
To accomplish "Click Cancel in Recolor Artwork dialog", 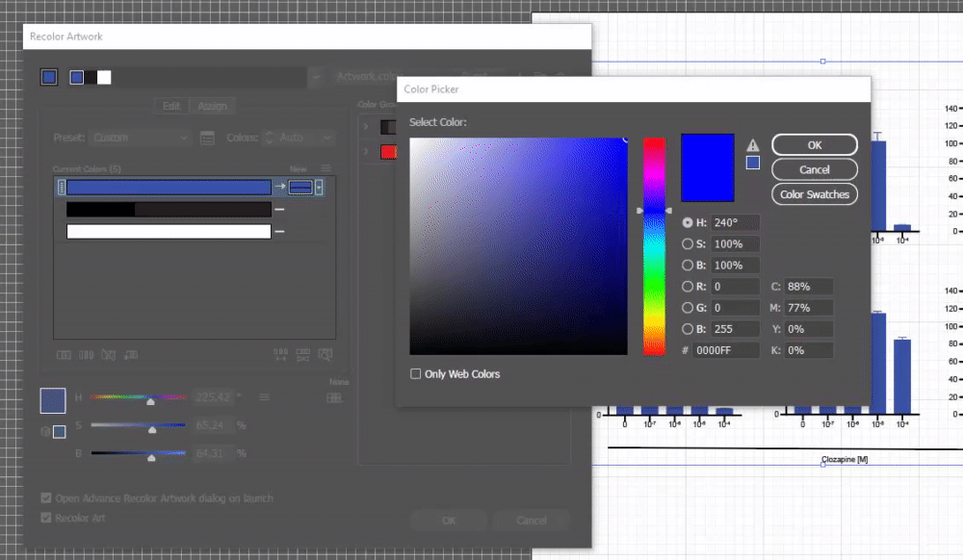I will (532, 521).
